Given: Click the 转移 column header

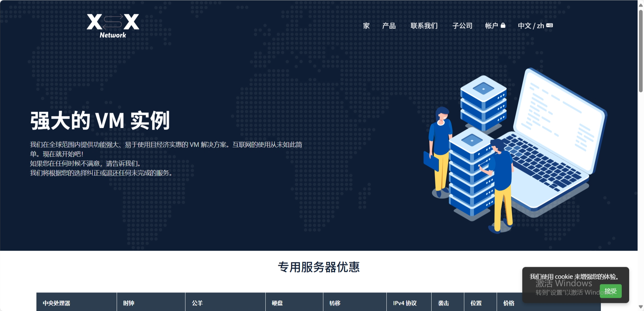Looking at the screenshot, I should pos(335,303).
